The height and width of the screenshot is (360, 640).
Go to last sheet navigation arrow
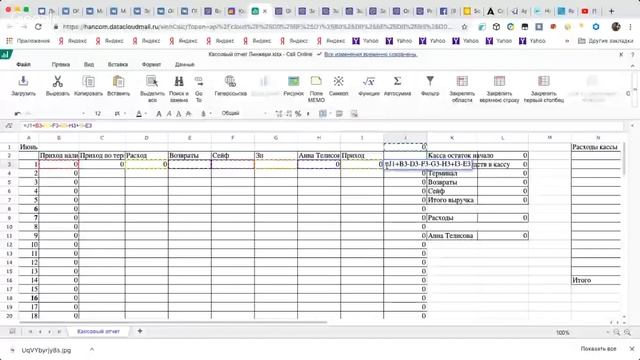[x=59, y=332]
